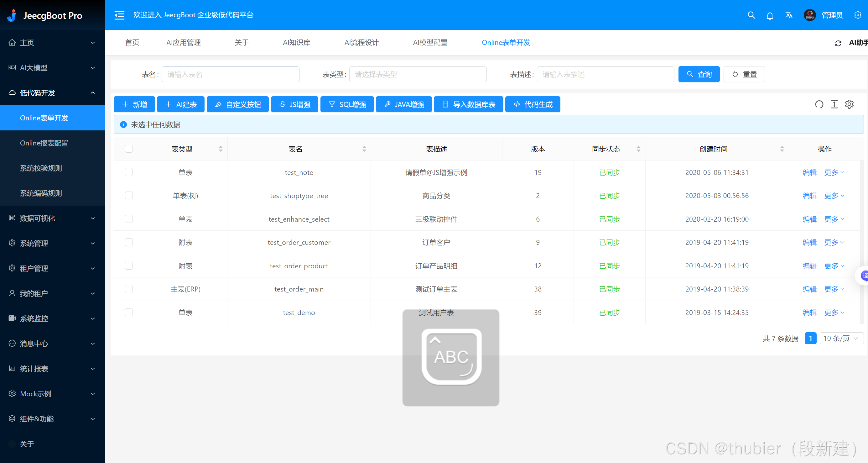The height and width of the screenshot is (463, 868).
Task: Select the test_order_main row checkbox
Action: pos(129,289)
